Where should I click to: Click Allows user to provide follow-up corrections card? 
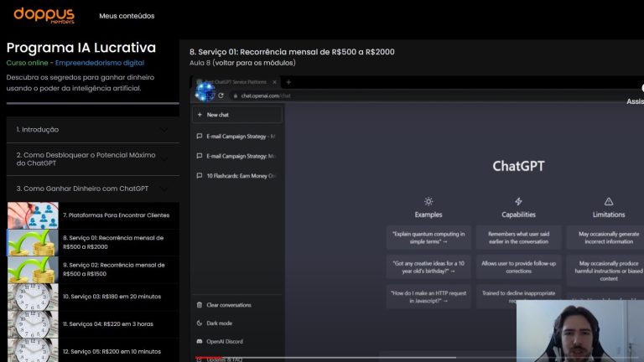(x=519, y=267)
